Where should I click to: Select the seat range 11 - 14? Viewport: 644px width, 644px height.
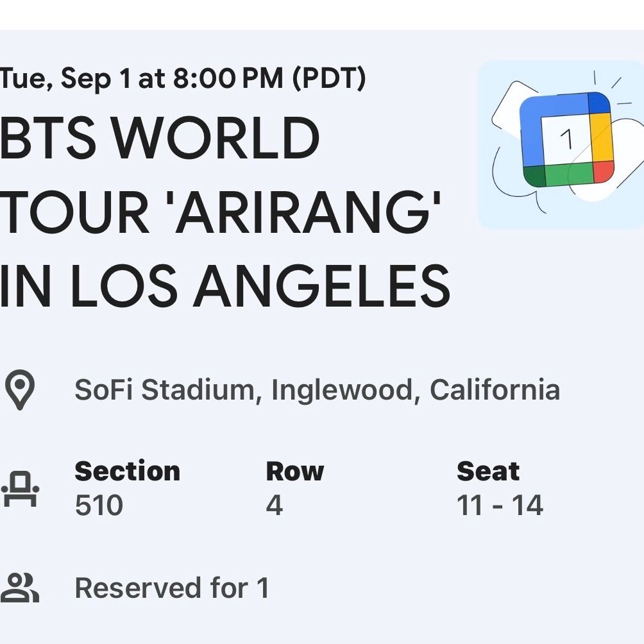(x=500, y=505)
